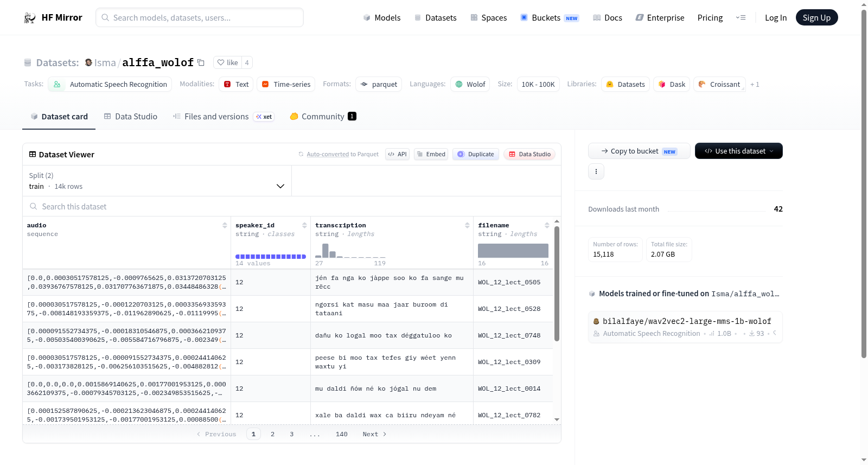Open the Docs navigation link
Screen dimensions: 868x465
point(608,18)
